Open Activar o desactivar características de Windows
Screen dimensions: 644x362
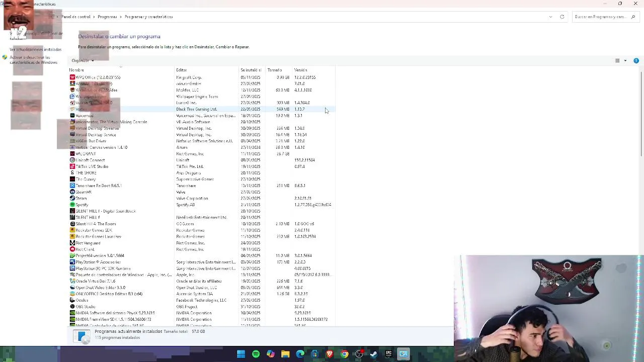34,60
